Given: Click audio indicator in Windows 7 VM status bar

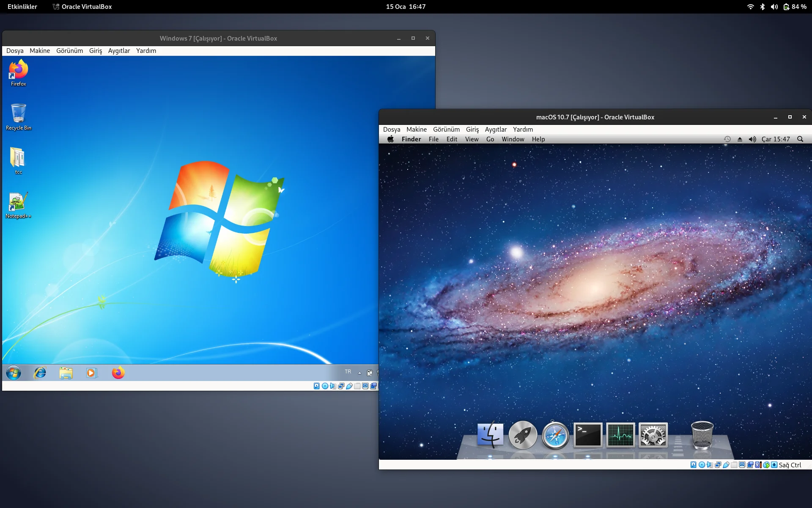Looking at the screenshot, I should click(x=333, y=386).
